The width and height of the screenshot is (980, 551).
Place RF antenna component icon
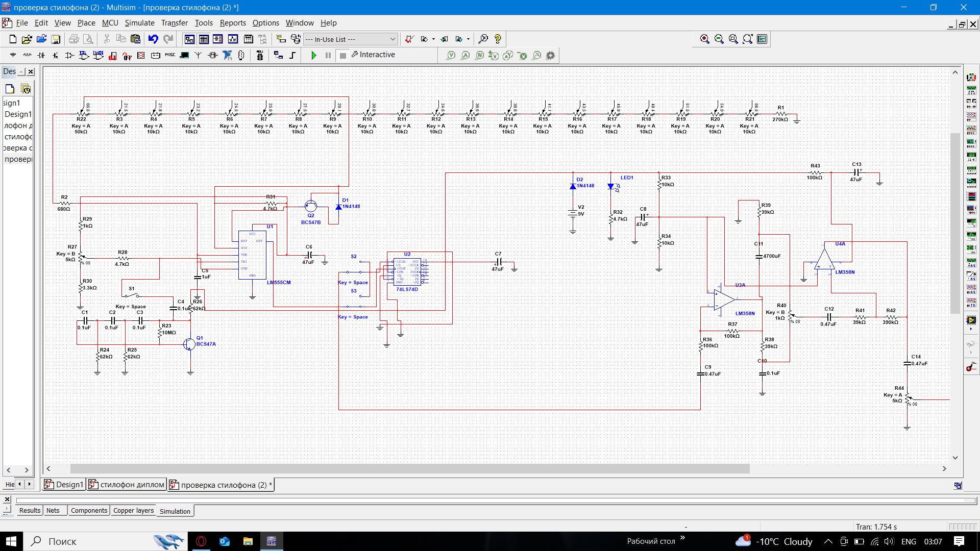pos(198,55)
